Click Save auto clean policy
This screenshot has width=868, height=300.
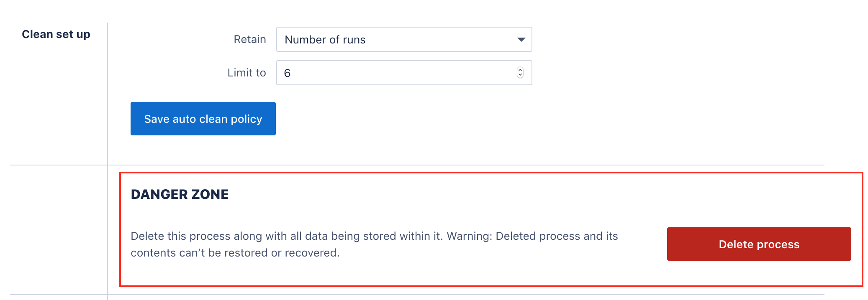click(203, 118)
